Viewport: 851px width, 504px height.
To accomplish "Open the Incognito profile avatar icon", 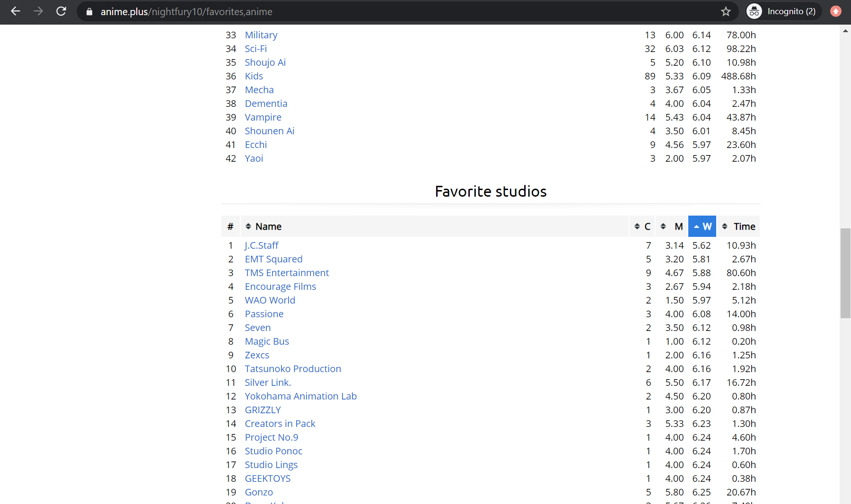I will tap(754, 11).
